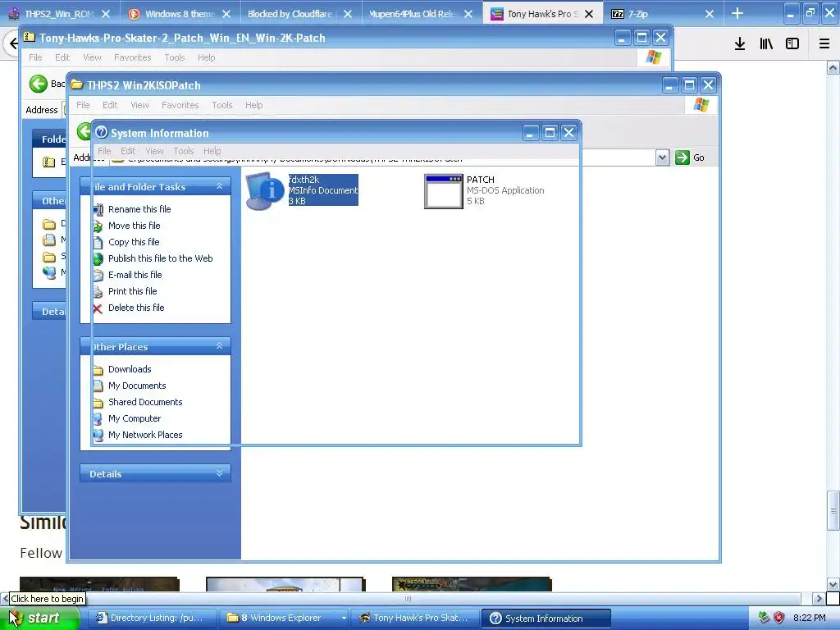Click the Publish to Web globe icon
Viewport: 840px width, 630px height.
pyautogui.click(x=98, y=259)
